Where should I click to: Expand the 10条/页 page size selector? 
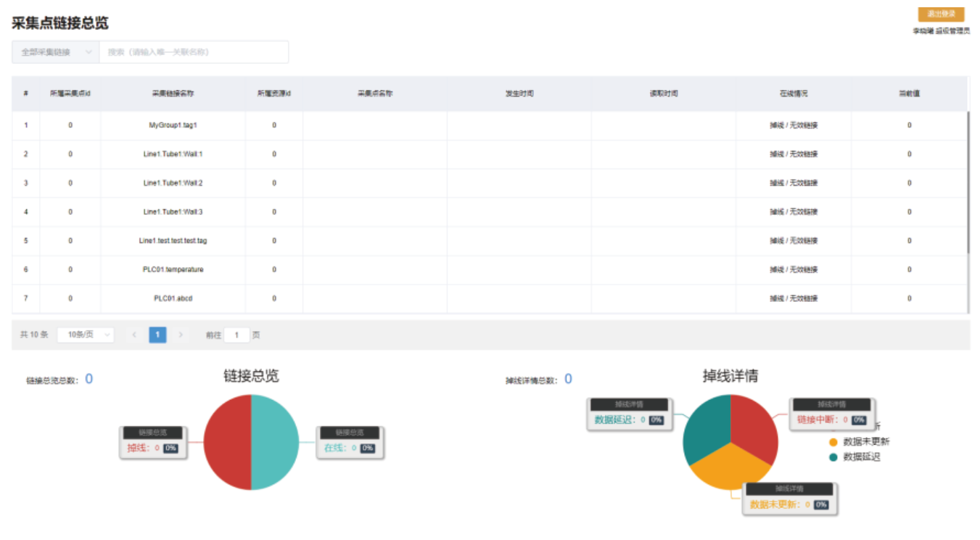pyautogui.click(x=86, y=335)
